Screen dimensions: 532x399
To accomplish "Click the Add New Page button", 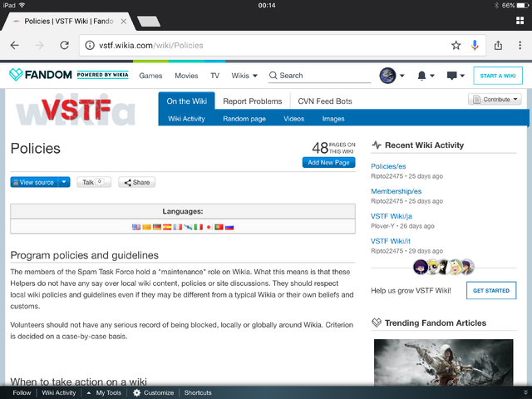I will point(329,163).
